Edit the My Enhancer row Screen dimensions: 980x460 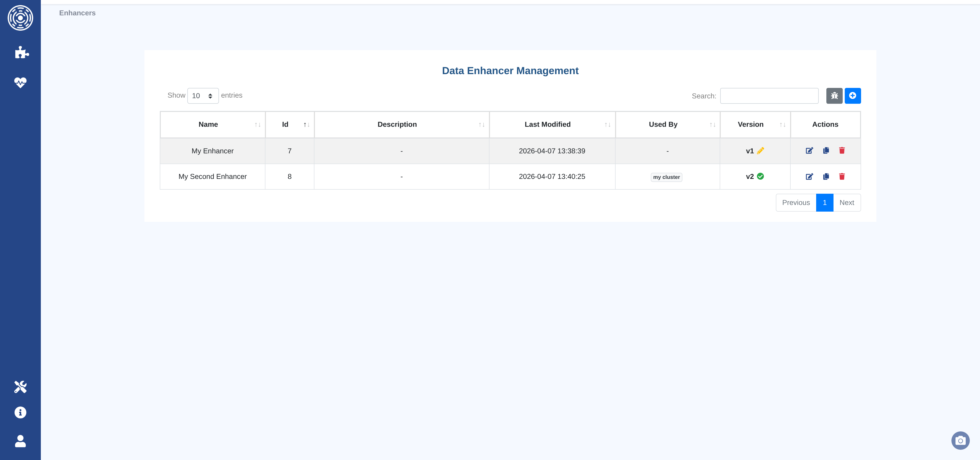tap(809, 151)
